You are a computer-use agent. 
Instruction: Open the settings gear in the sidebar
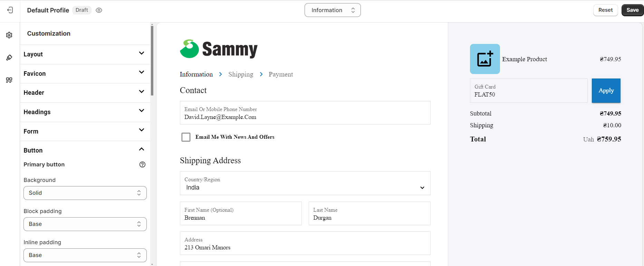point(9,35)
